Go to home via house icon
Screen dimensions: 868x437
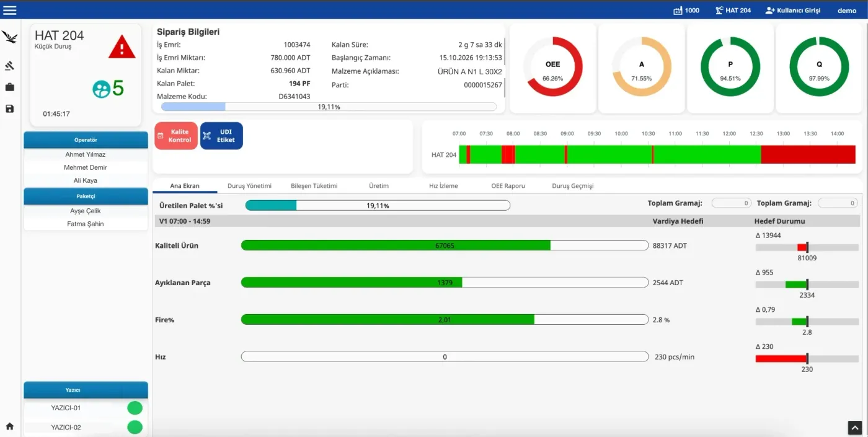pos(9,426)
